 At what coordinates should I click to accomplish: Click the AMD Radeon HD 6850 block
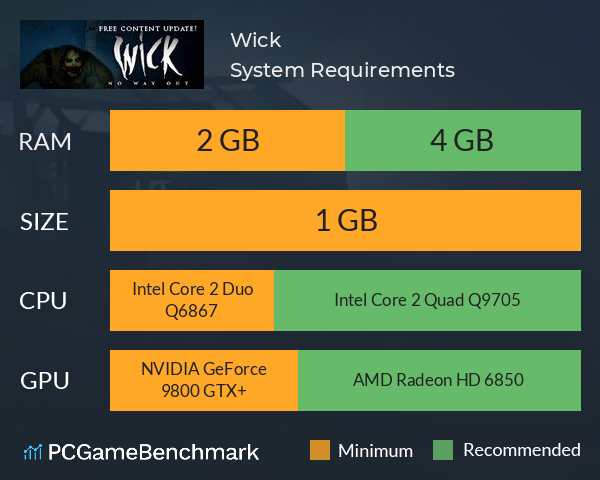point(440,380)
